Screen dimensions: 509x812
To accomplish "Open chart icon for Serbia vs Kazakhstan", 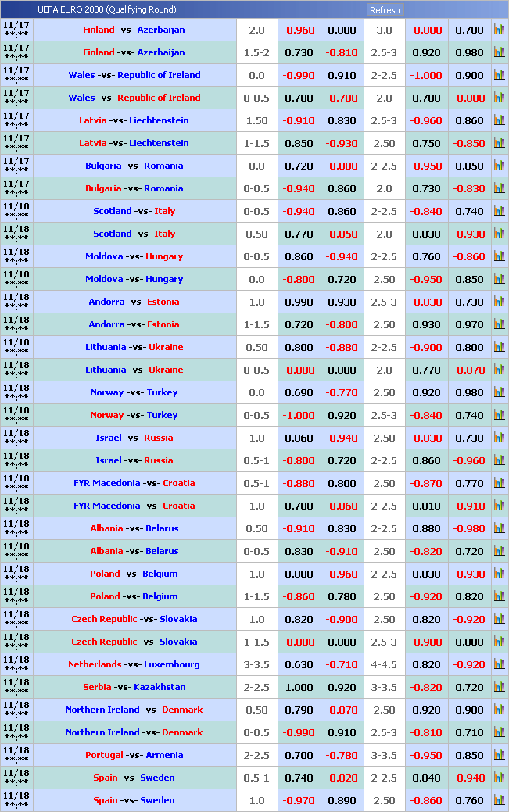I will [x=499, y=687].
